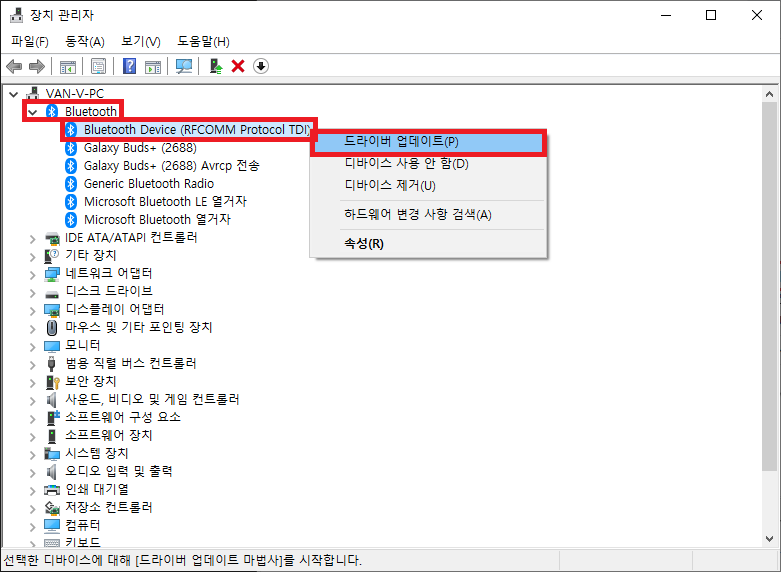Click the Forward arrow toolbar icon
Viewport: 781px width, 572px height.
(x=37, y=66)
